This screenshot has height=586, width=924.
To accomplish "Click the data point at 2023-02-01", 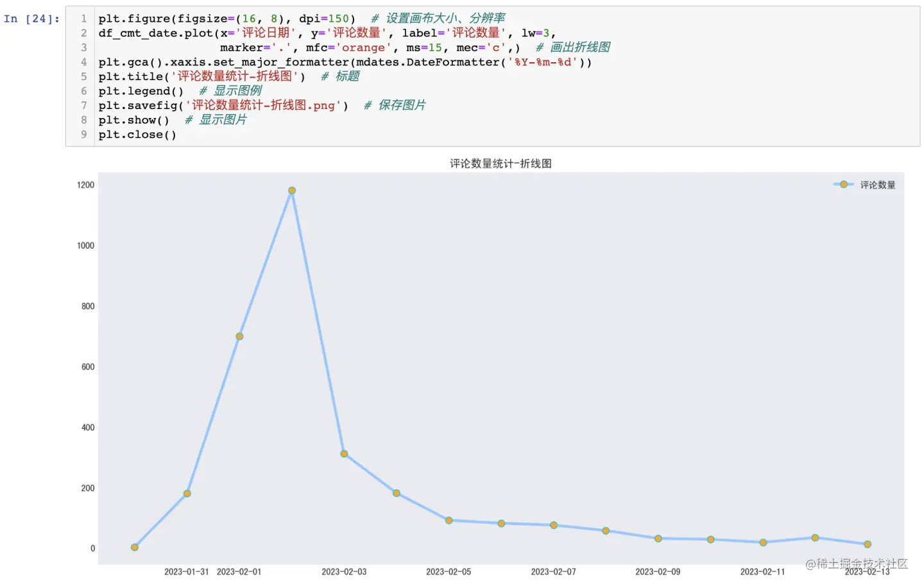I will tap(239, 337).
